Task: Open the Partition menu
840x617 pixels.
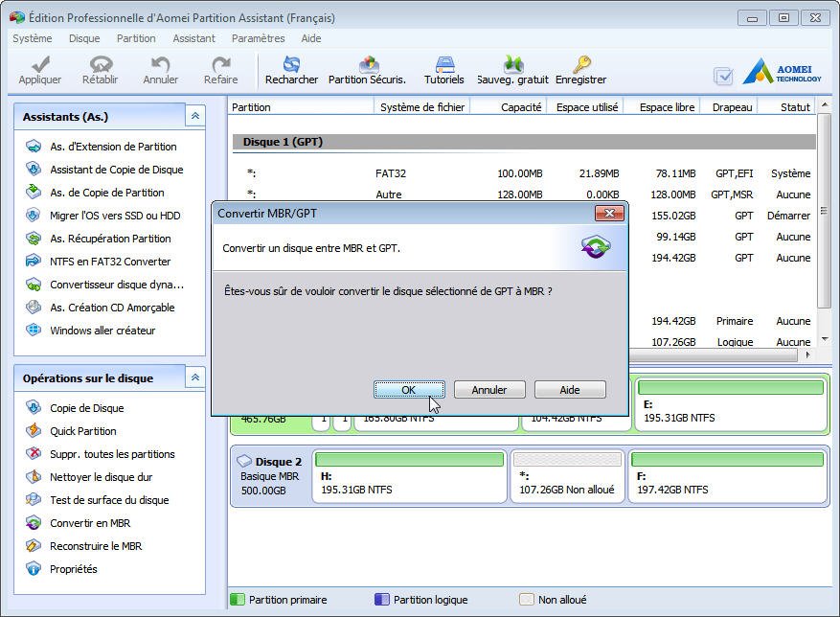Action: [x=136, y=38]
